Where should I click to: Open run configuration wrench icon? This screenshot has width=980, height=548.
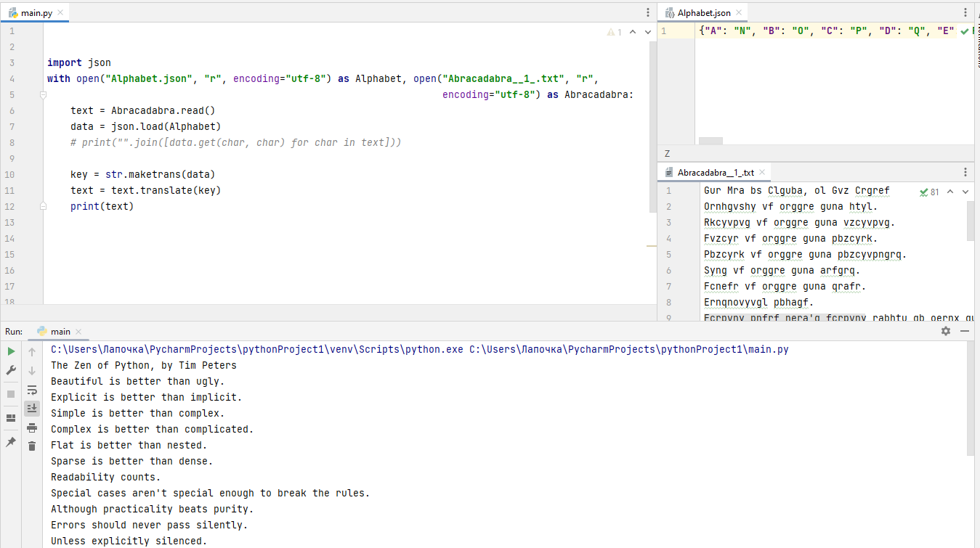(11, 370)
